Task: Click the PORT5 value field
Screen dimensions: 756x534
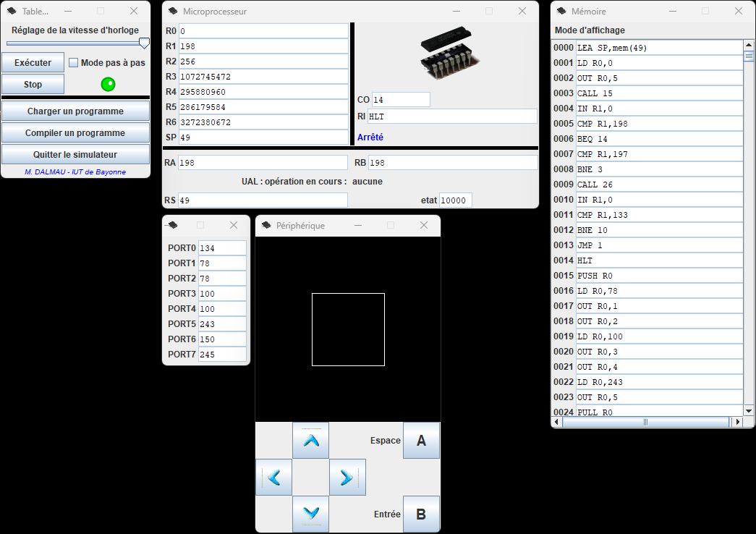Action: [221, 323]
